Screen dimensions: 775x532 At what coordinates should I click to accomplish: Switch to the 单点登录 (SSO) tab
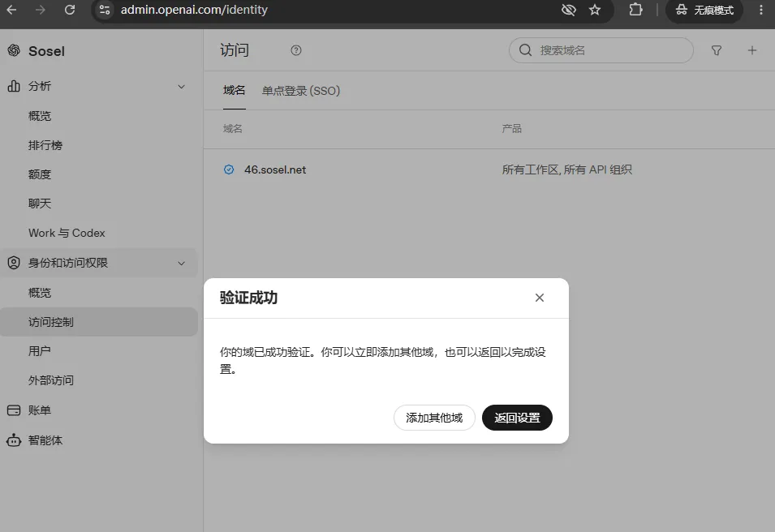point(301,91)
